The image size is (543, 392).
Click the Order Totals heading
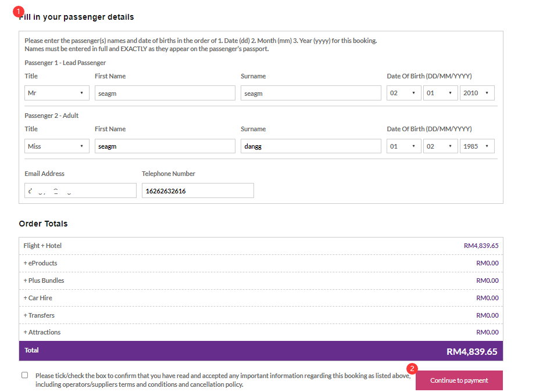(x=43, y=224)
